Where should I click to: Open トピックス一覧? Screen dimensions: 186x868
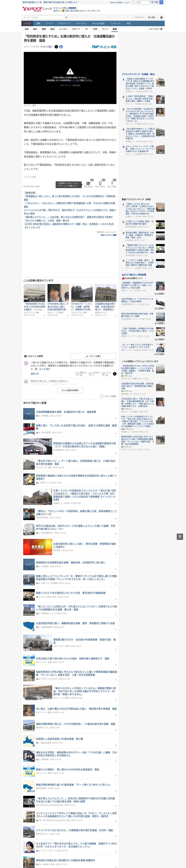point(155,29)
